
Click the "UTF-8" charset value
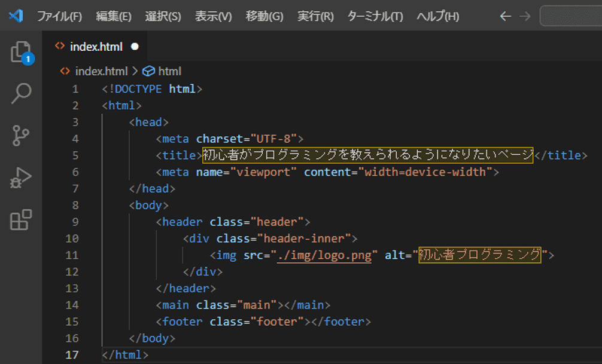tap(273, 139)
